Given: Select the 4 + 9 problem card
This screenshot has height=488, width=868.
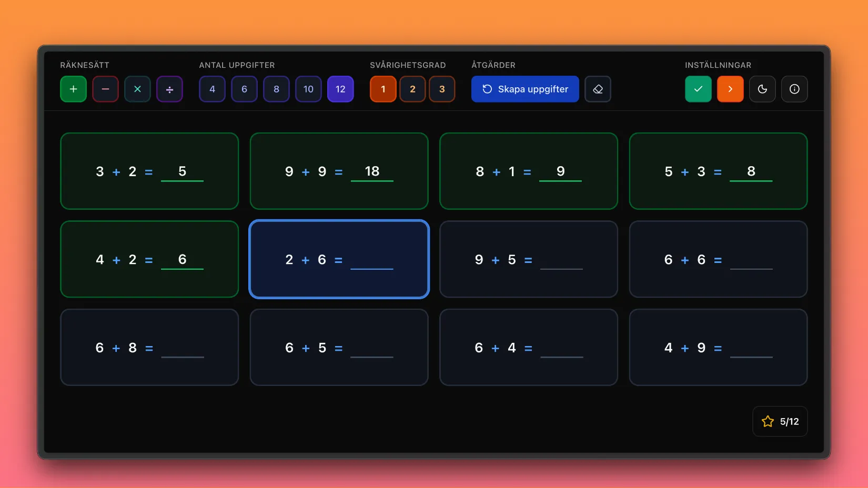Looking at the screenshot, I should tap(718, 348).
